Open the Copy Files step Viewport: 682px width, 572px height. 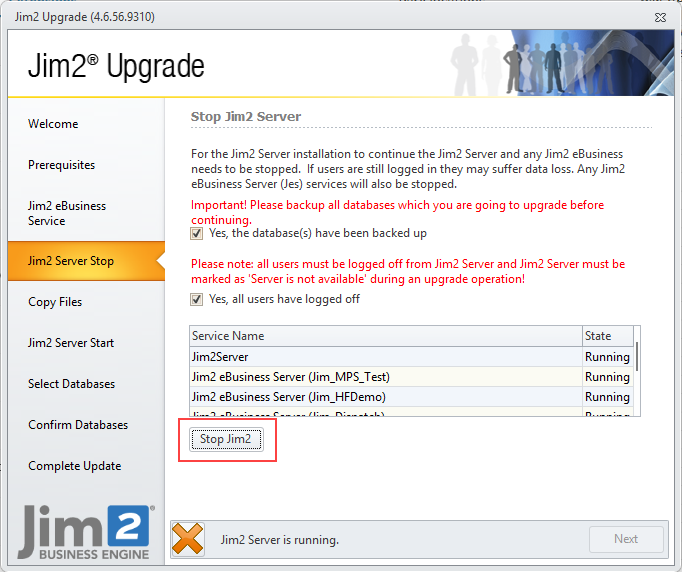coord(55,302)
